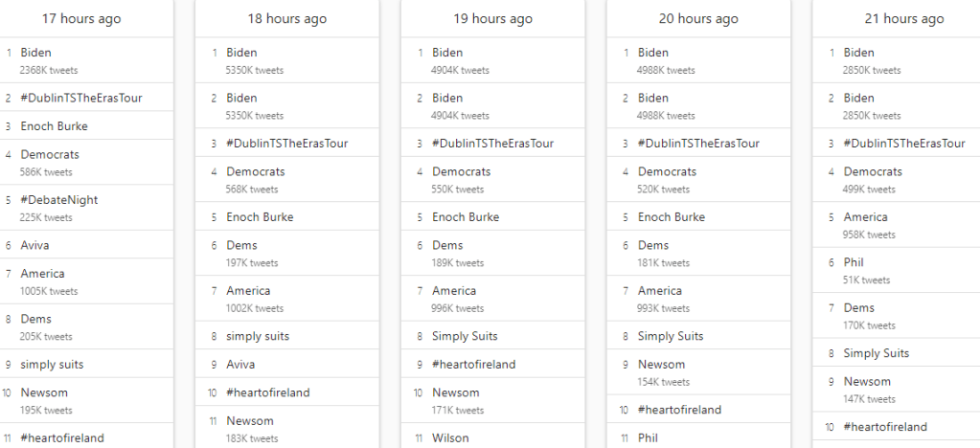This screenshot has height=448, width=980.
Task: Click Phil with 51K tweets
Action: tap(854, 262)
